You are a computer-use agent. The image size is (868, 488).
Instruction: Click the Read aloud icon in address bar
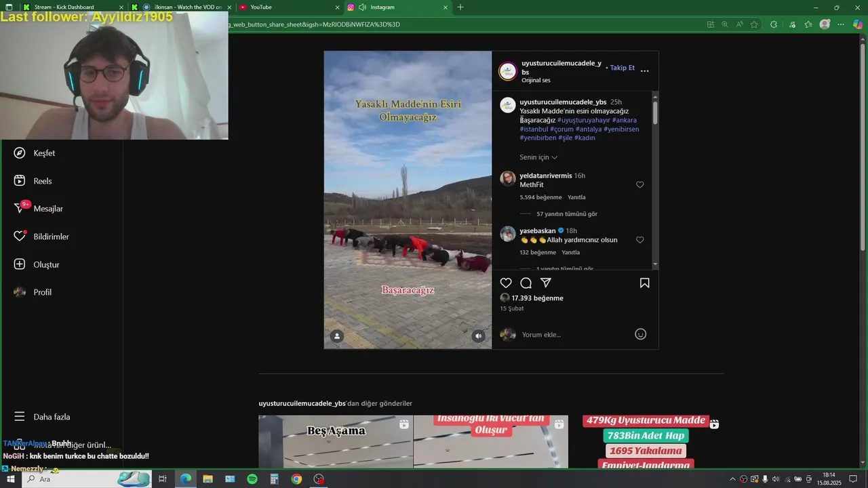click(x=739, y=24)
